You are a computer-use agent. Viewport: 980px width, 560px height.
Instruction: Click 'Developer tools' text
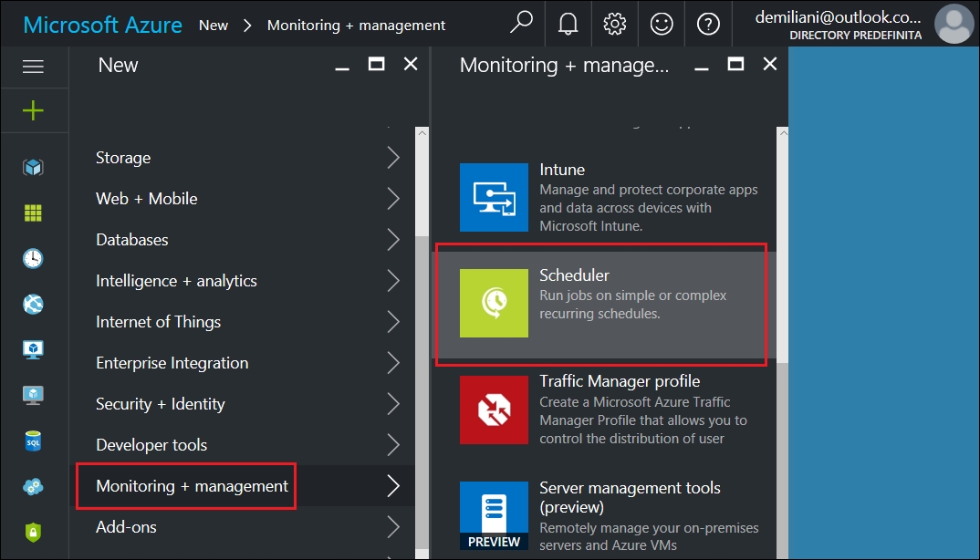[151, 445]
